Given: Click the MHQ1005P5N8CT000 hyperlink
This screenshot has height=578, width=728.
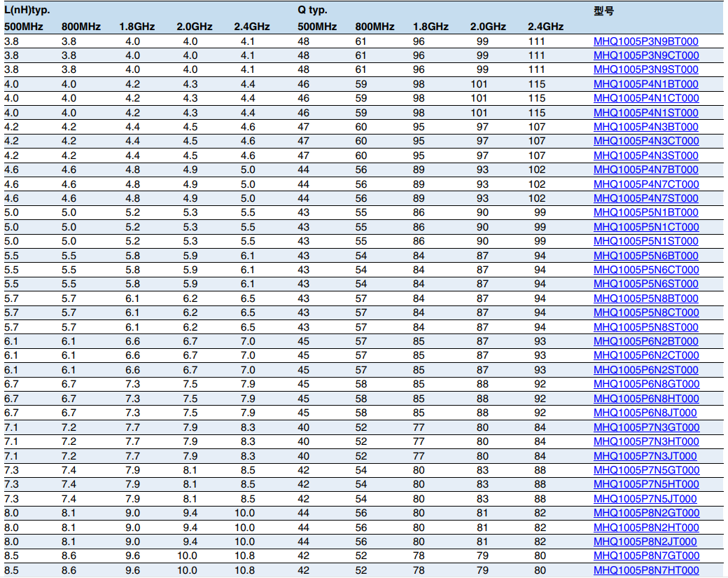Looking at the screenshot, I should (646, 312).
